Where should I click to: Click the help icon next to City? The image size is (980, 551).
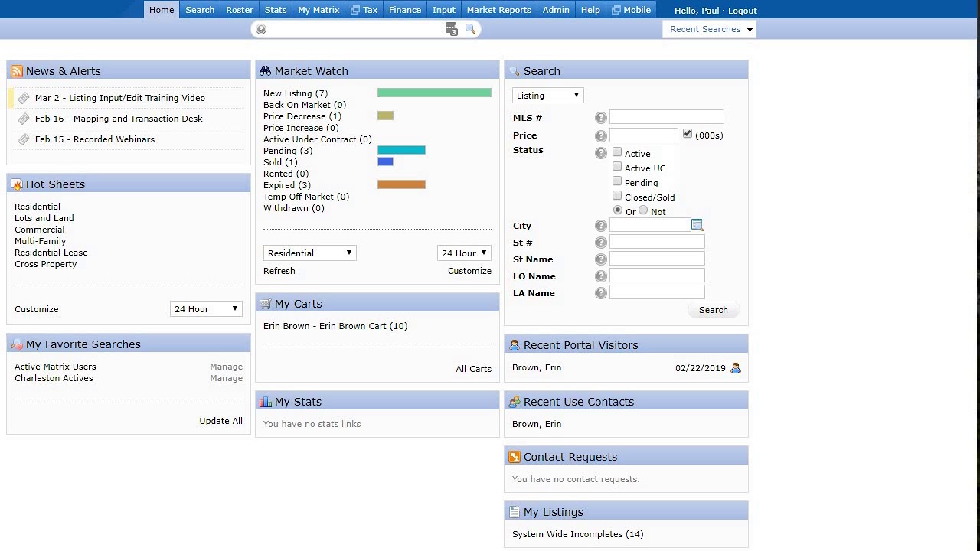click(601, 226)
